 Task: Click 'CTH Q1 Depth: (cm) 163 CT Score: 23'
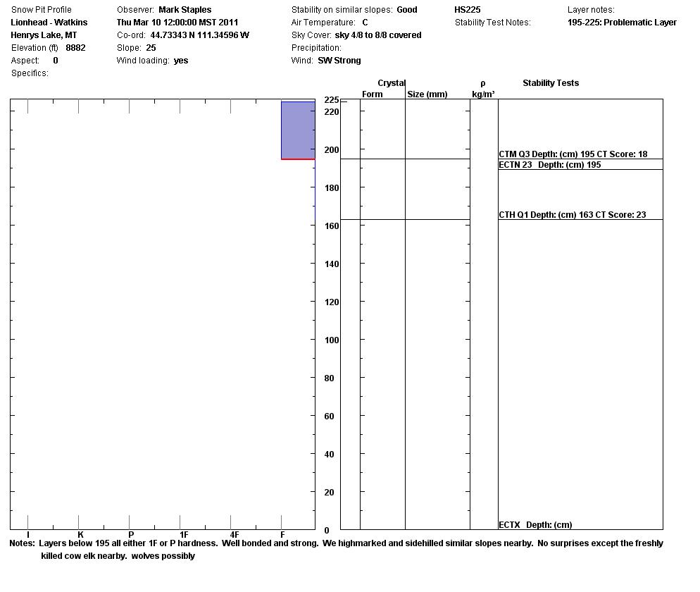click(573, 215)
